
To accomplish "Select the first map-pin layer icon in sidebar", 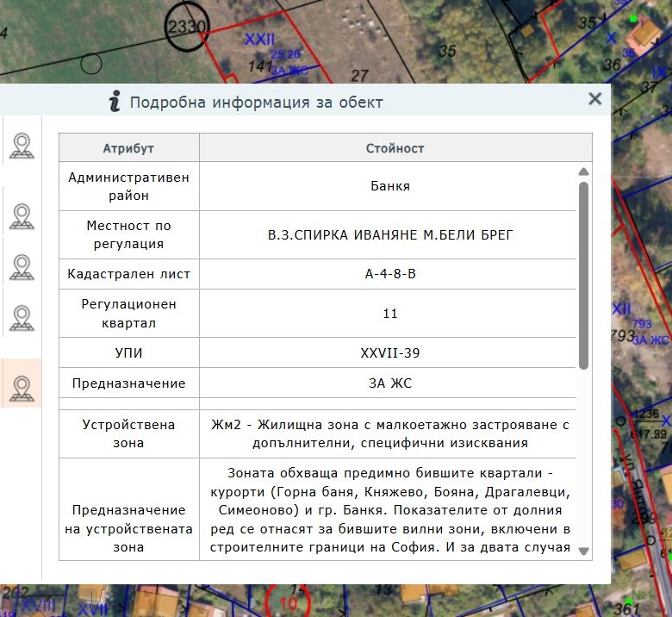I will 22,146.
